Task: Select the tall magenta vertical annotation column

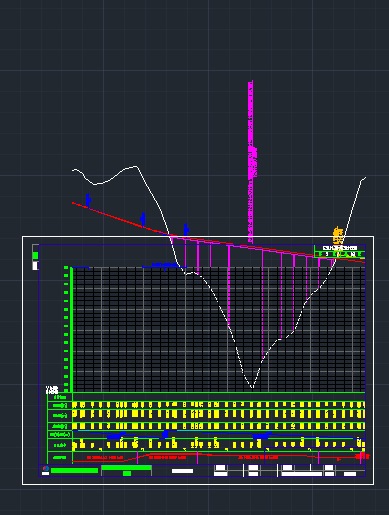Action: (x=251, y=162)
